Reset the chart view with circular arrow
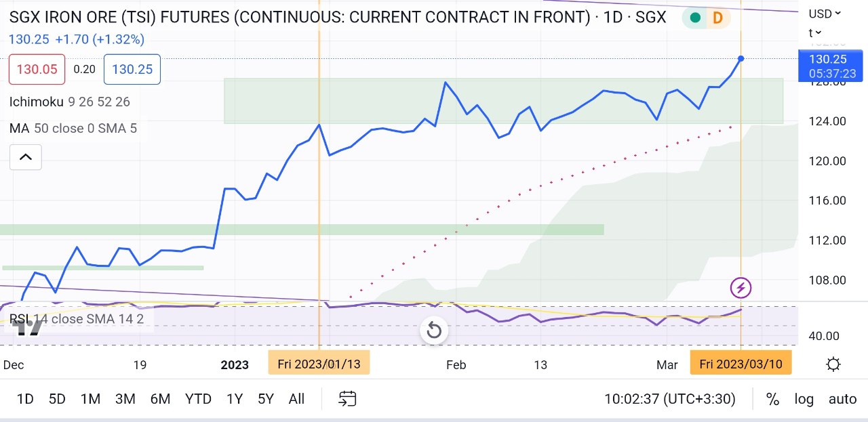Image resolution: width=868 pixels, height=422 pixels. coord(434,331)
